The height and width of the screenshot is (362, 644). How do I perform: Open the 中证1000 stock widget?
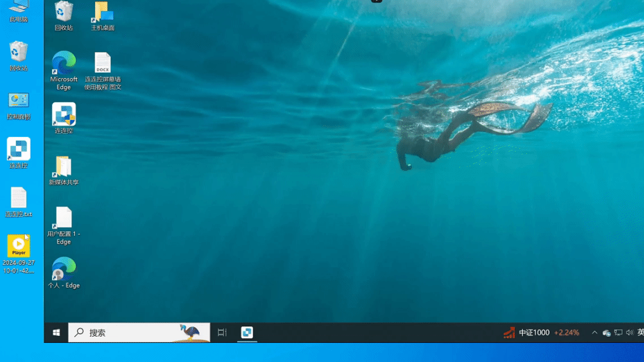[542, 333]
